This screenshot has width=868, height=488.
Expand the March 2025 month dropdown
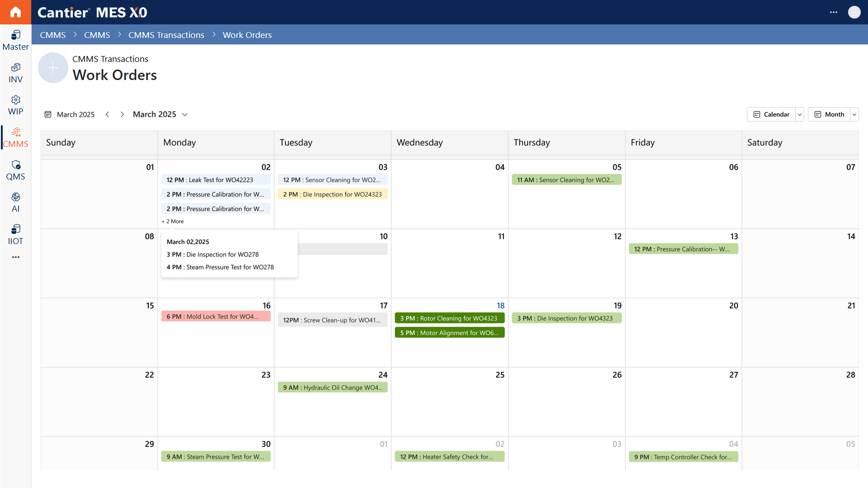tap(184, 114)
